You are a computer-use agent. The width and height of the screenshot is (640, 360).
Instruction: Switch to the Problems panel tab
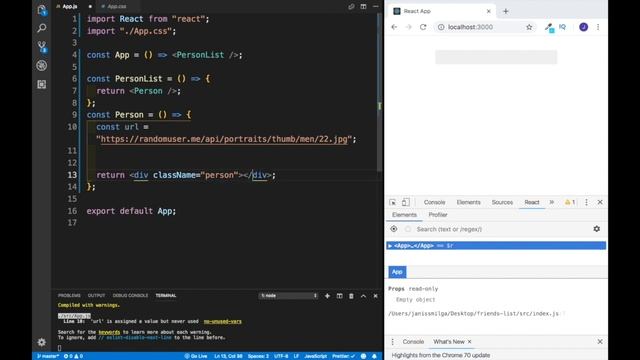(69, 296)
